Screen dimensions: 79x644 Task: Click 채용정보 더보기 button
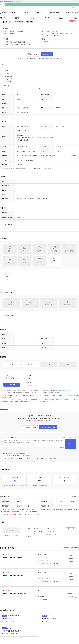click(x=71, y=529)
